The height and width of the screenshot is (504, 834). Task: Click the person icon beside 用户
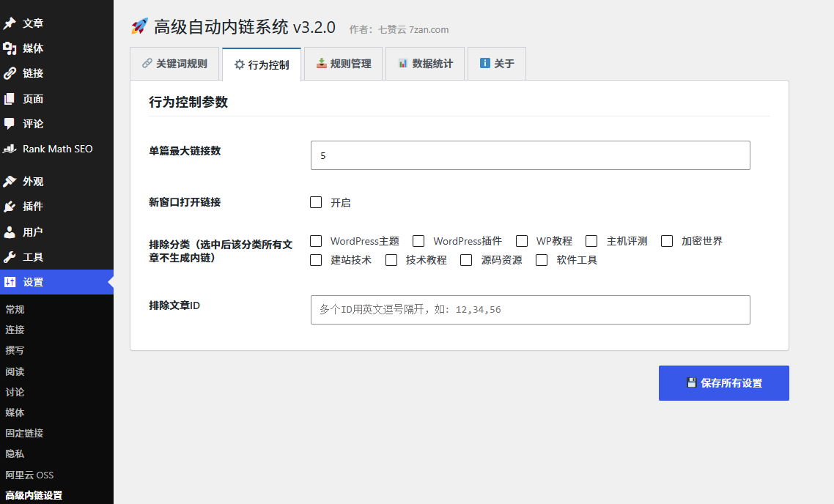click(10, 231)
